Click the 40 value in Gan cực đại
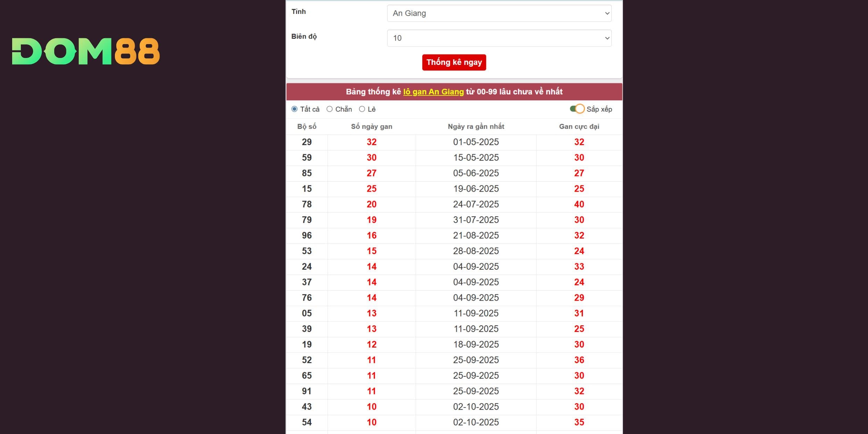Screen dimensions: 868x434 click(x=579, y=204)
